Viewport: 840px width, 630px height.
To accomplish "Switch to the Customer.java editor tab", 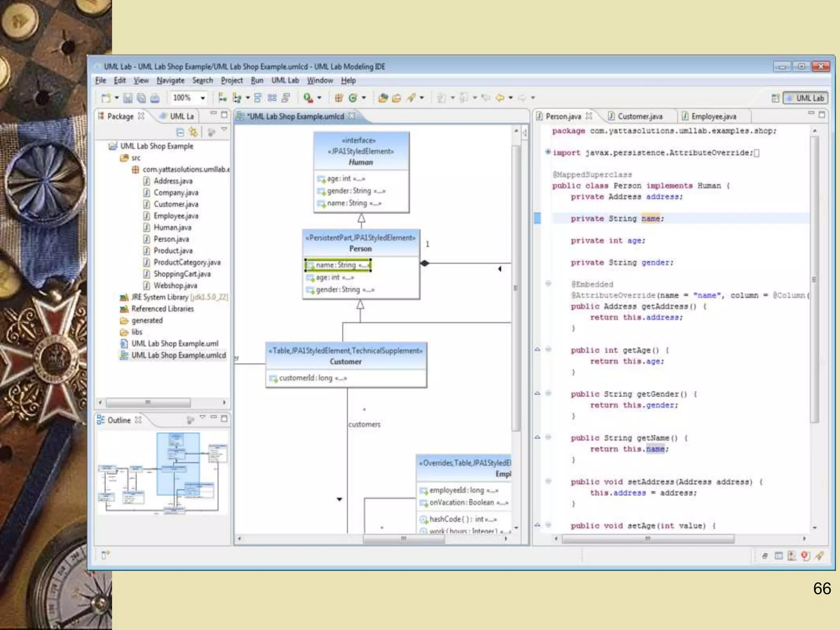I will tap(639, 116).
